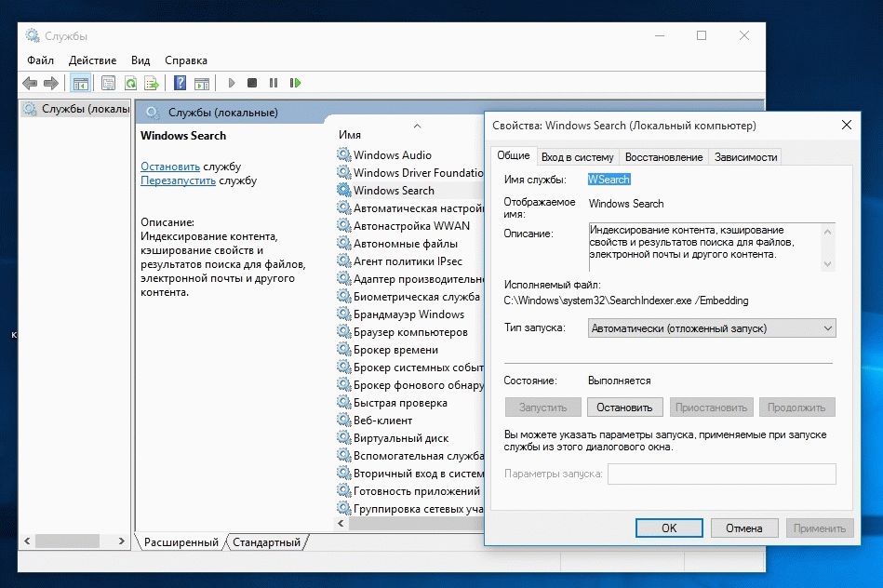Select the Брокер системных событий row
This screenshot has height=588, width=883.
tap(410, 367)
